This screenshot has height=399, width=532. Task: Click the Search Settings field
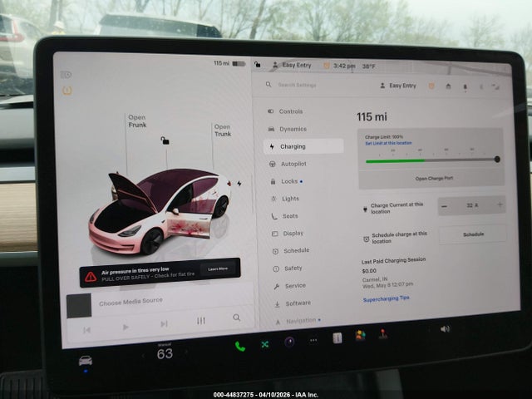297,85
